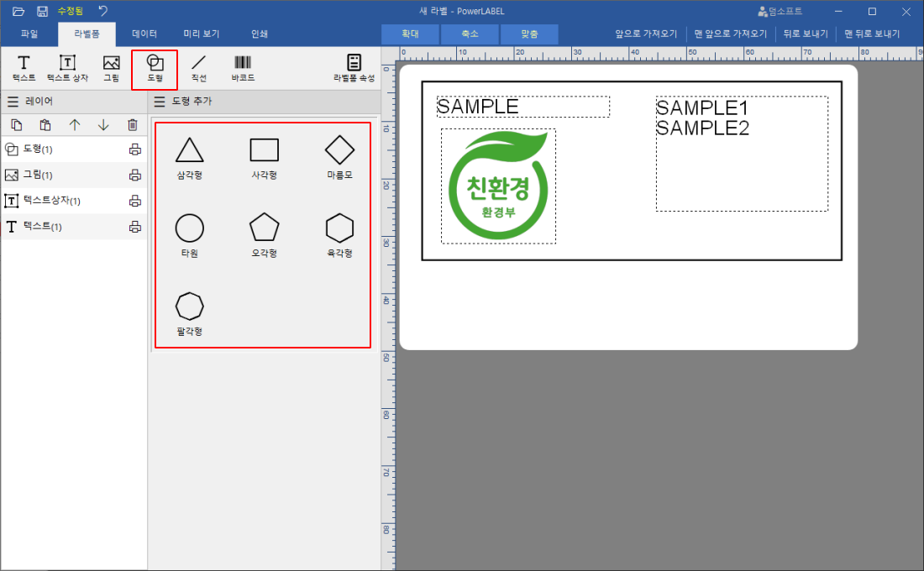Open the 도형 추가 panel hamburger menu

pyautogui.click(x=160, y=102)
